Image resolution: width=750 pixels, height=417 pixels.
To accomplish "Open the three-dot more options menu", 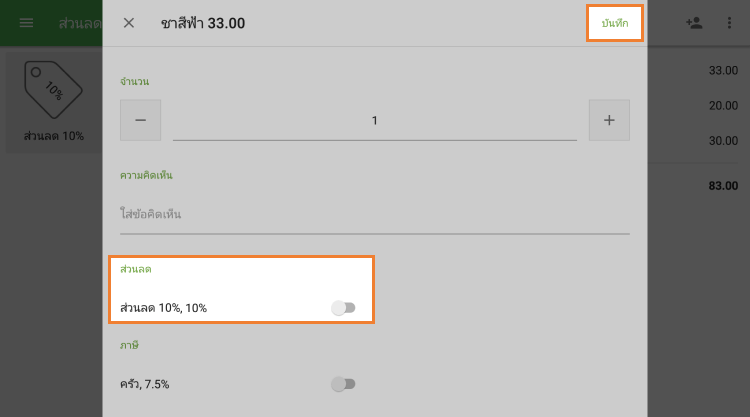I will point(729,22).
